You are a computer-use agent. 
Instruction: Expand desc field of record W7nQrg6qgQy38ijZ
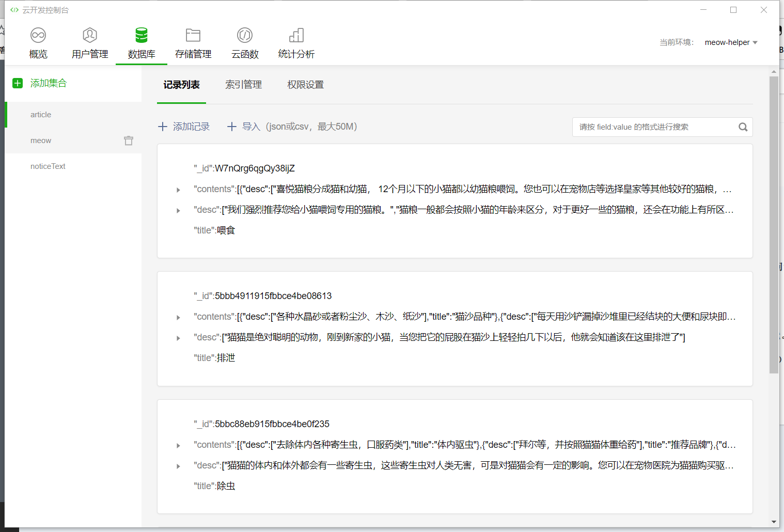[178, 211]
